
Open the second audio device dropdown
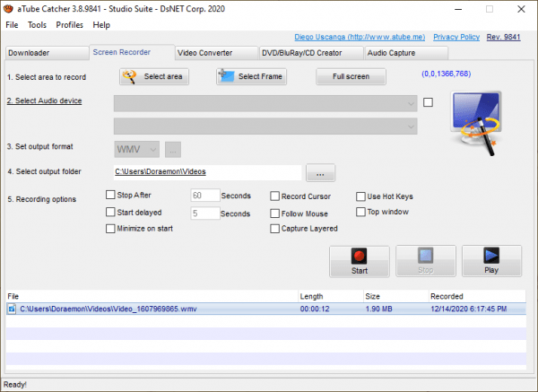pyautogui.click(x=265, y=126)
